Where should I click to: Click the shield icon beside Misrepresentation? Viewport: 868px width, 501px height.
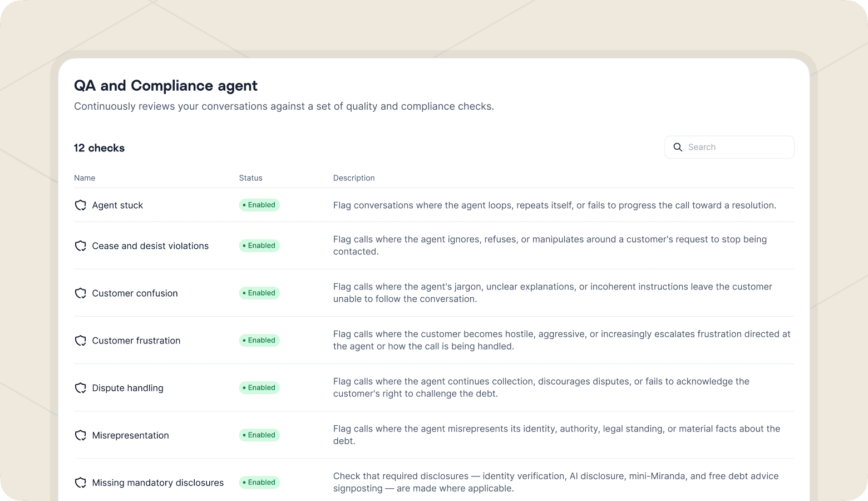click(81, 435)
